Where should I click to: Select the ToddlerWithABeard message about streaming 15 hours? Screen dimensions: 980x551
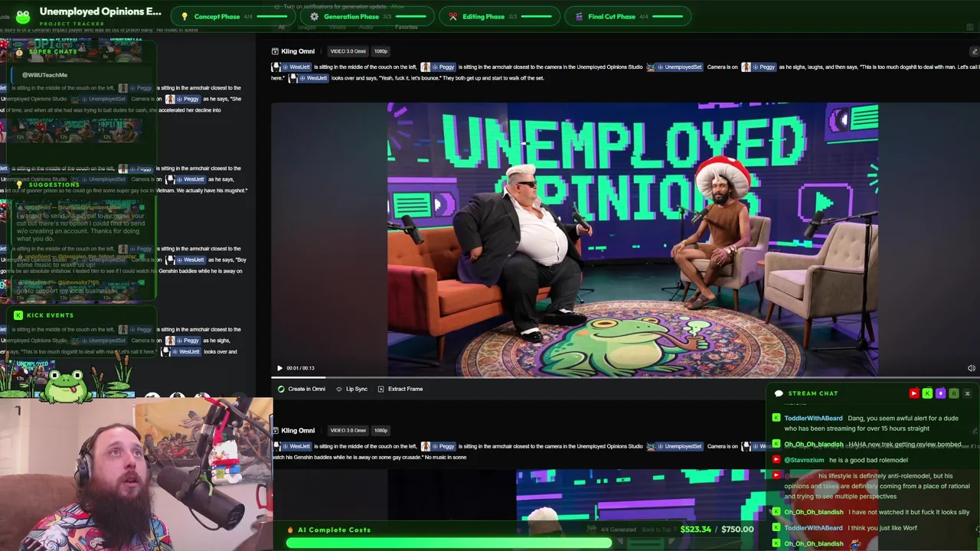[871, 423]
